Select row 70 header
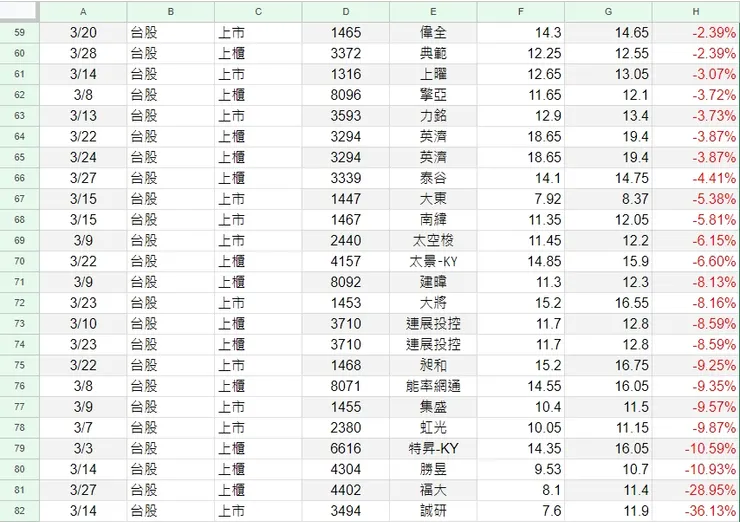The width and height of the screenshot is (740, 522). coord(19,261)
